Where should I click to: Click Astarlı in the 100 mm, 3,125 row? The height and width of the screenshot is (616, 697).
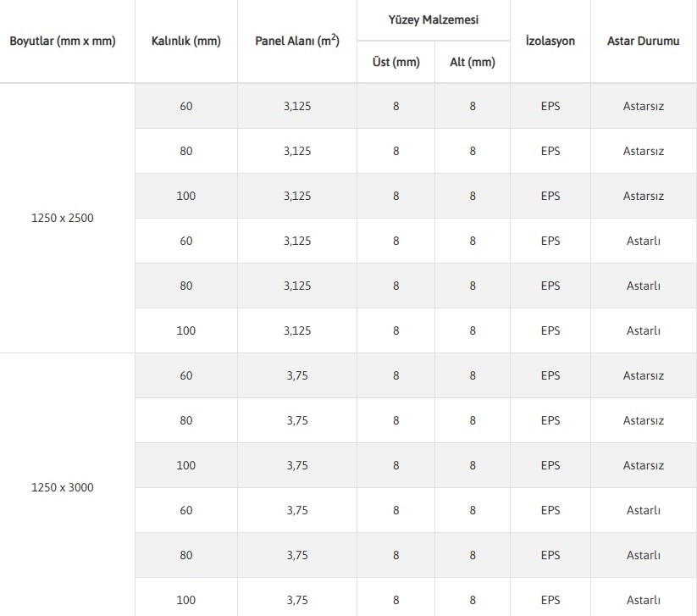pyautogui.click(x=643, y=330)
